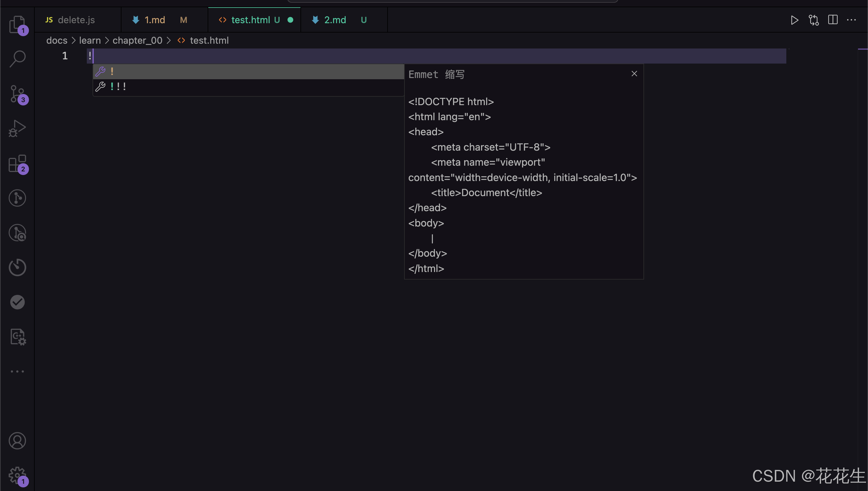868x491 pixels.
Task: Open the Extensions view
Action: coord(17,164)
